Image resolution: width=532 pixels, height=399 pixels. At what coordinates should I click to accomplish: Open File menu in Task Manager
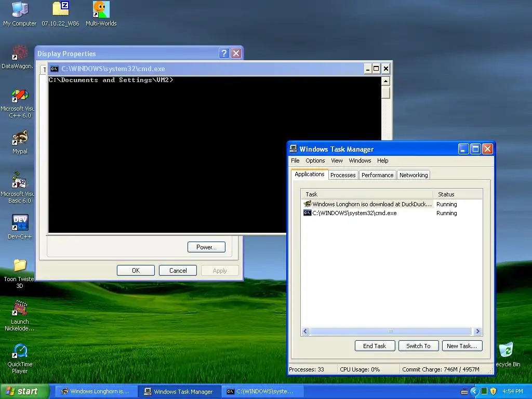295,161
